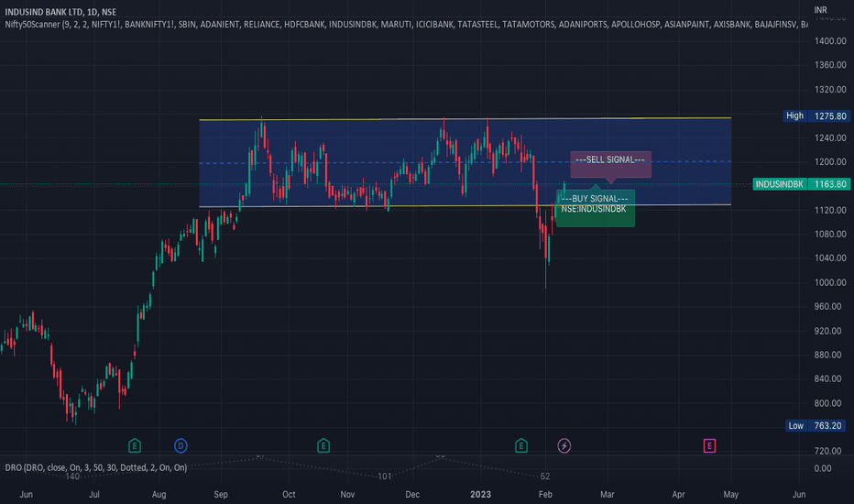The image size is (854, 504).
Task: Click the Dec label on time axis
Action: (412, 494)
